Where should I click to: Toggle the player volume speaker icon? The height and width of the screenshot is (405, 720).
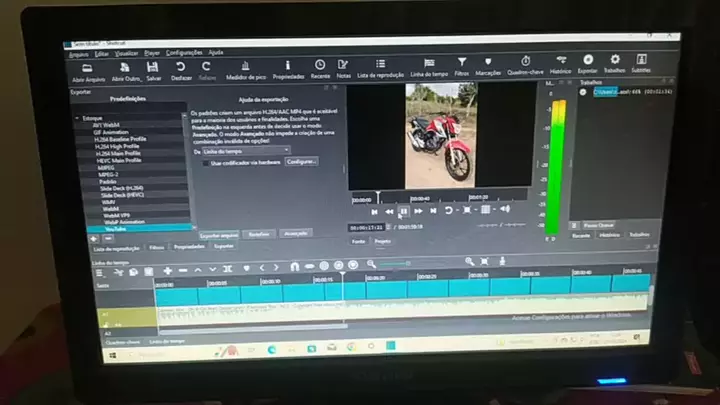pyautogui.click(x=505, y=210)
